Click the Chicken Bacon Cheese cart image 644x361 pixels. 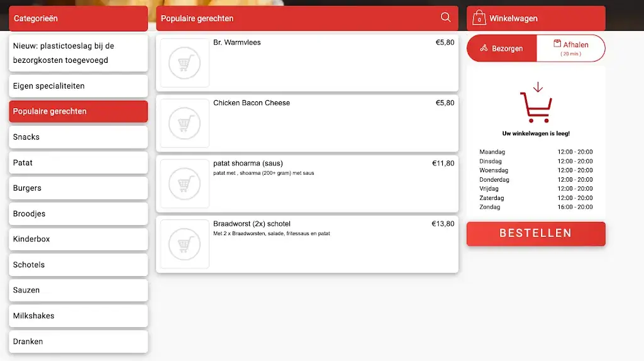[184, 123]
